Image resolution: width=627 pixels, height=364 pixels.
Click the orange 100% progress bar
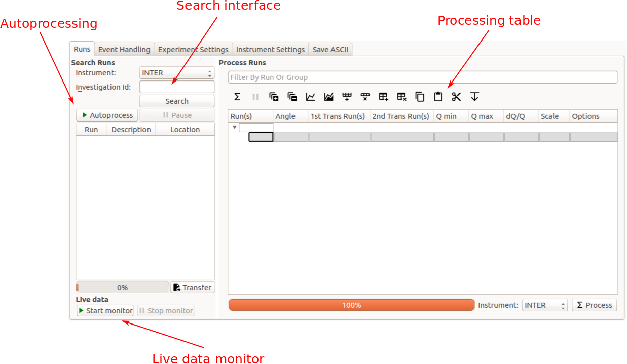pos(351,305)
